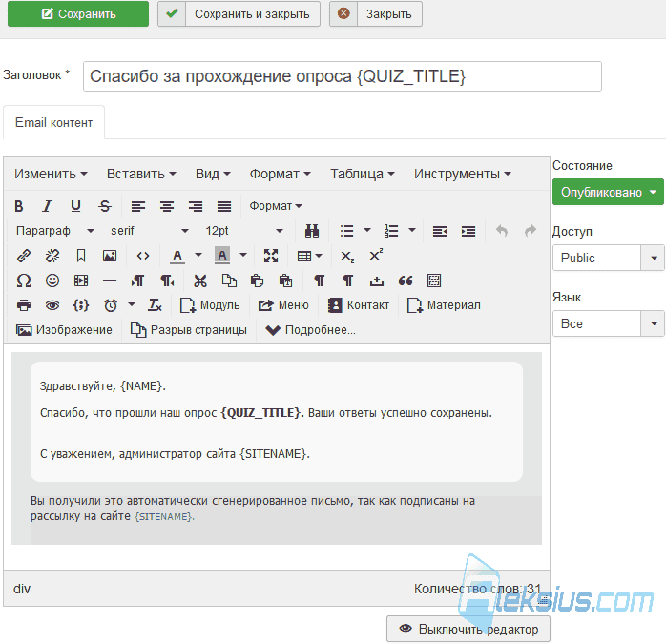Insert a blockquote
The width and height of the screenshot is (666, 644).
pos(406,280)
